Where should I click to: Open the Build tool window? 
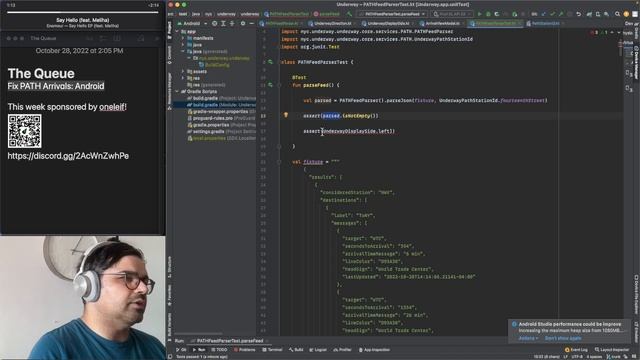[x=296, y=350]
